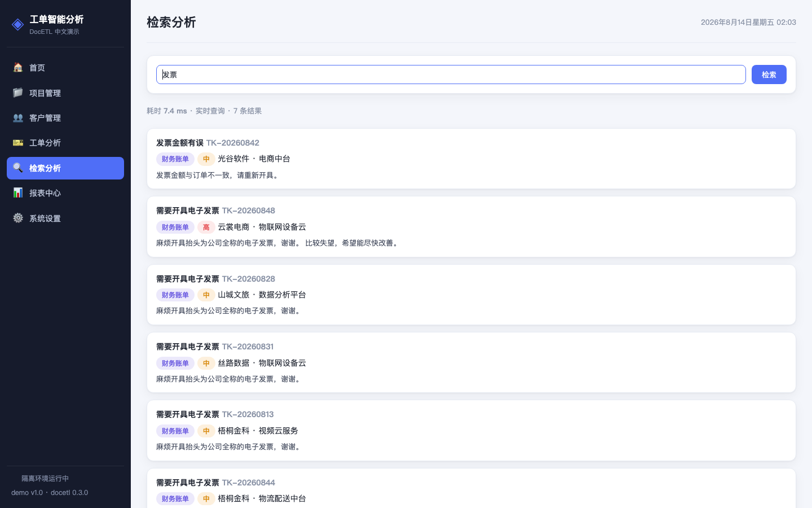Click 财务账单 tag on TK-20260813 card
812x508 pixels.
[x=175, y=431]
